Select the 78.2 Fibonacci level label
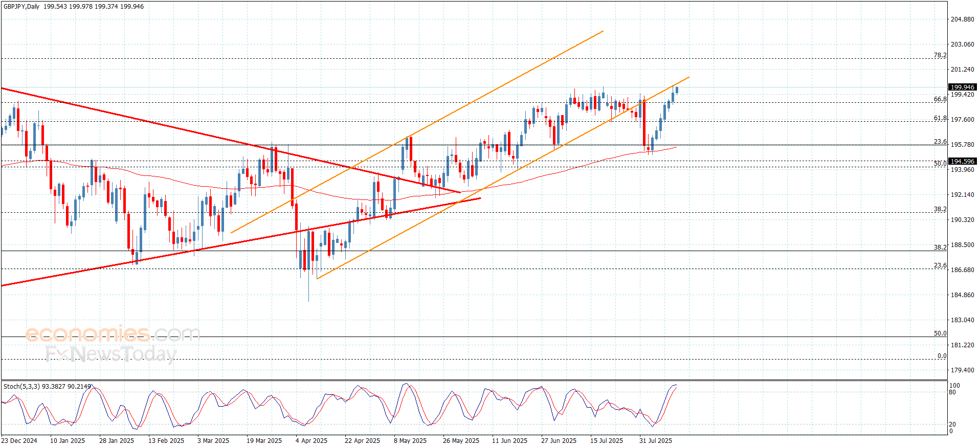The width and height of the screenshot is (980, 447). [940, 55]
